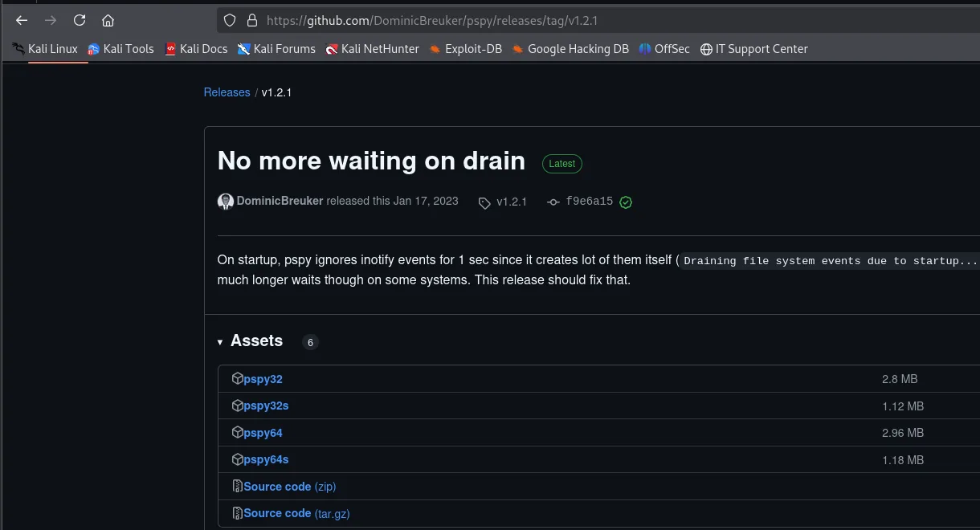This screenshot has height=530, width=980.
Task: Click the 2.96 MB size of pspy64
Action: tap(903, 433)
